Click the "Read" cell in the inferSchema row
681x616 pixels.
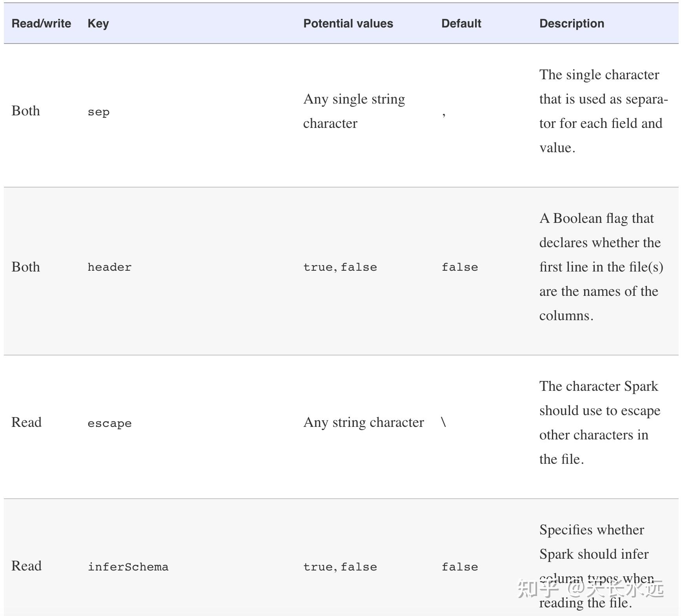[x=26, y=566]
